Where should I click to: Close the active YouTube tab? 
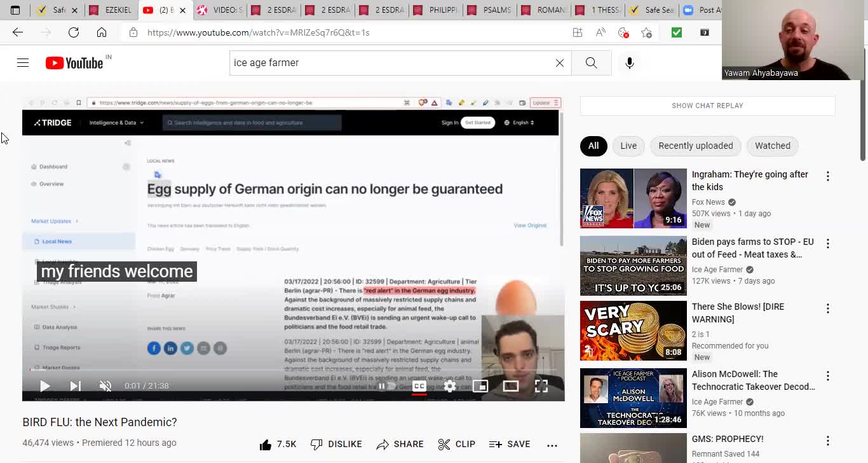click(x=182, y=10)
